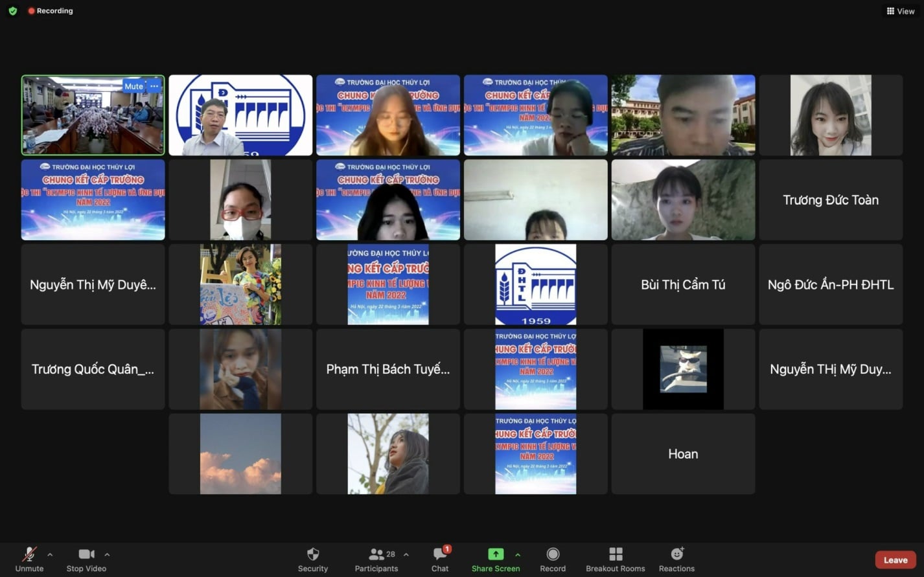Expand audio options arrow beside Unmute

pos(50,554)
